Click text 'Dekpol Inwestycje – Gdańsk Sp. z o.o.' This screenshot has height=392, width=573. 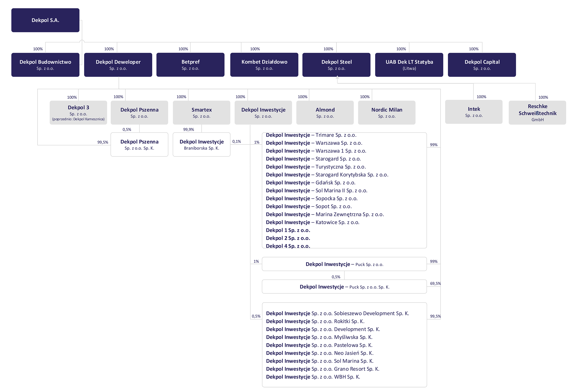pyautogui.click(x=311, y=183)
